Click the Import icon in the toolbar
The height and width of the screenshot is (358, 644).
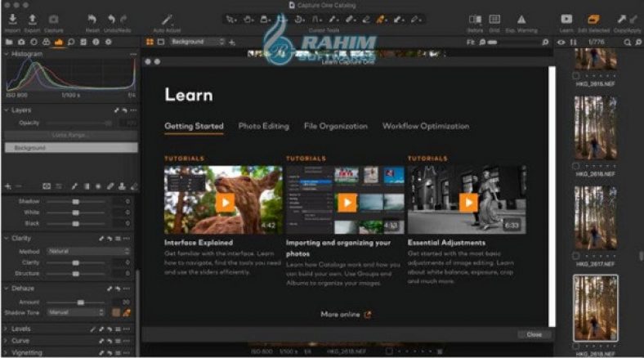12,20
